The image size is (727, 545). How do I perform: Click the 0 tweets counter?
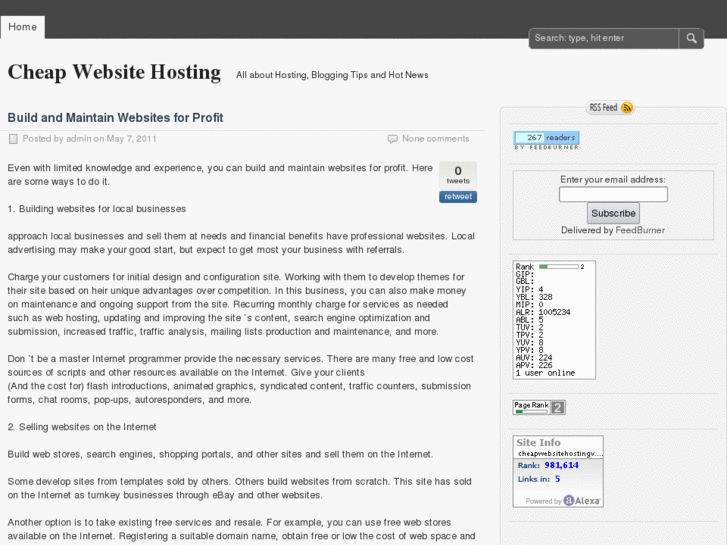(x=458, y=175)
